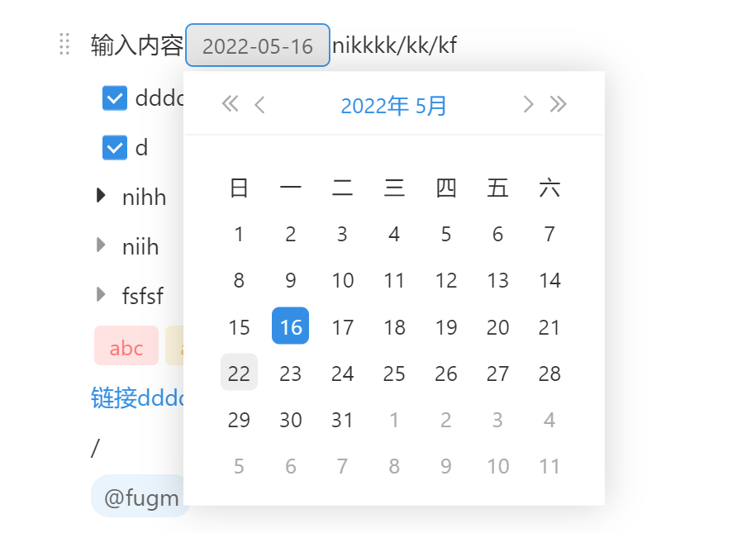Screen dimensions: 756x533
Task: Uncheck the dddd checkbox
Action: [114, 98]
